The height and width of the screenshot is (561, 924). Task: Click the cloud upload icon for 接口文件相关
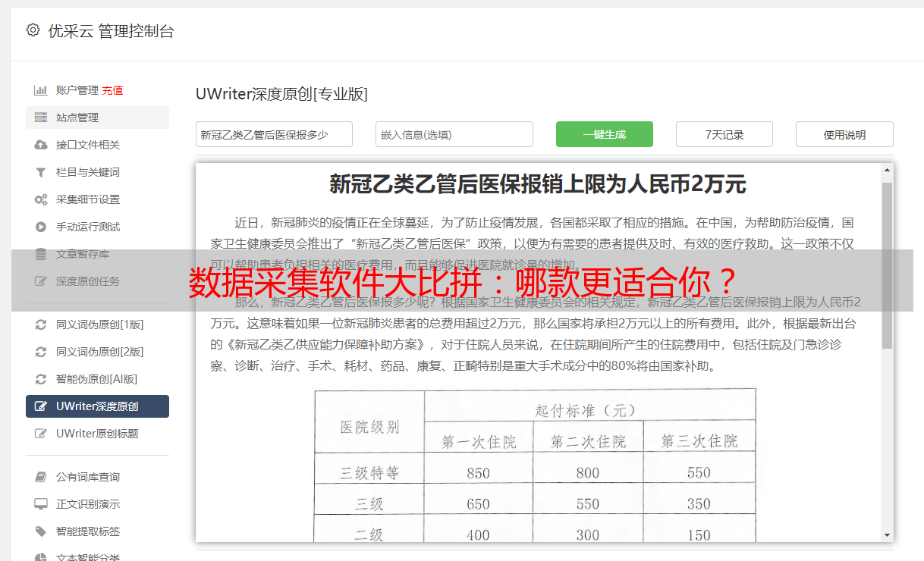pos(41,145)
